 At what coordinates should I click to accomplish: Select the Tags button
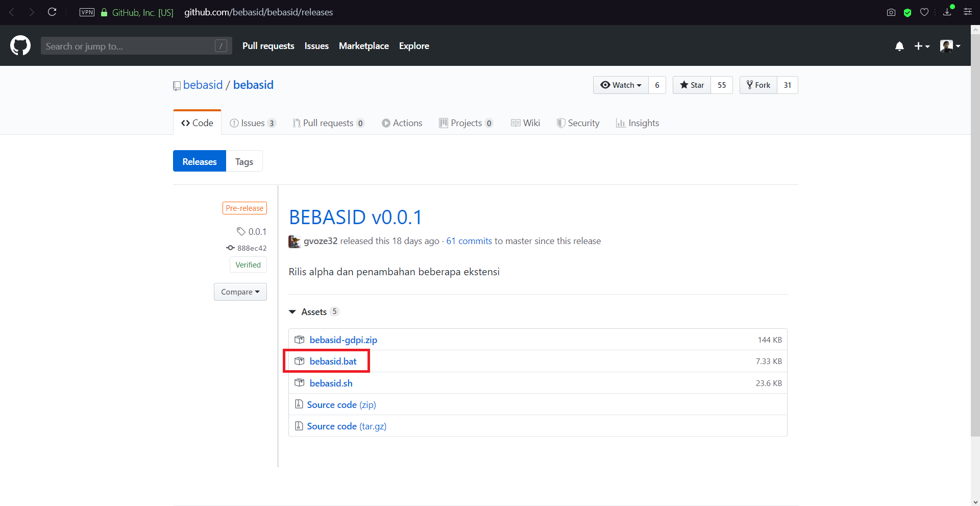244,161
